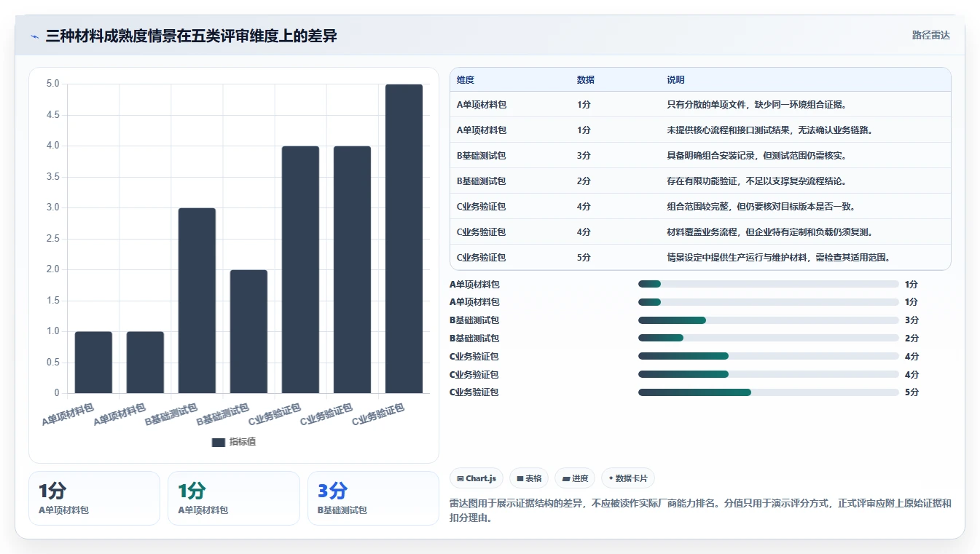Click row text 材料覆盖业务流程，但企业特有定制和负载仍须复测。

pos(769,232)
